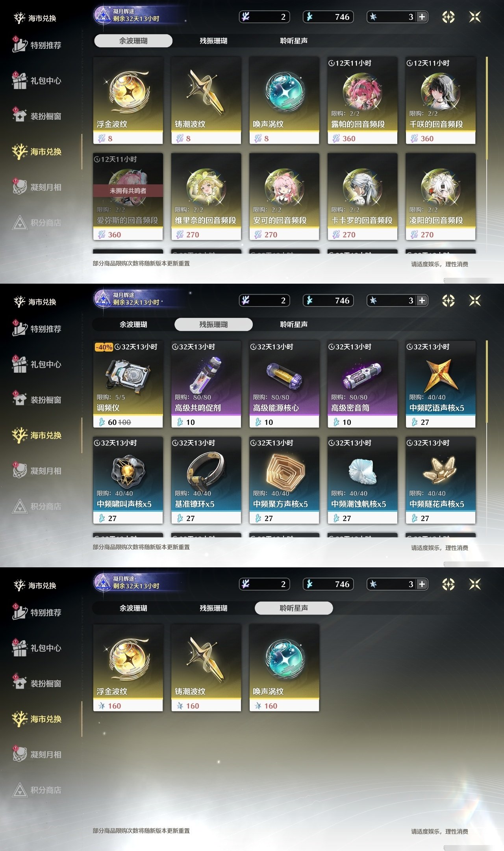Image resolution: width=504 pixels, height=851 pixels.
Task: Select 维里奈的回音频段 for 270
Action: (x=206, y=197)
